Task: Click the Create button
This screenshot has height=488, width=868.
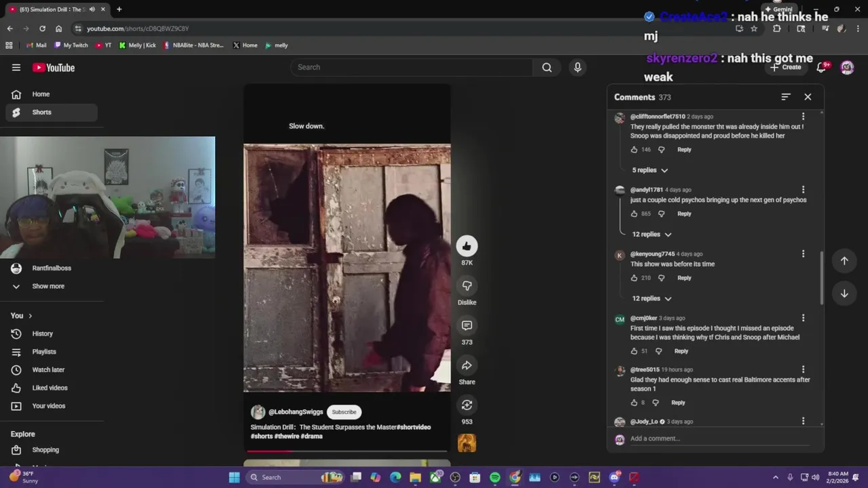Action: [786, 67]
